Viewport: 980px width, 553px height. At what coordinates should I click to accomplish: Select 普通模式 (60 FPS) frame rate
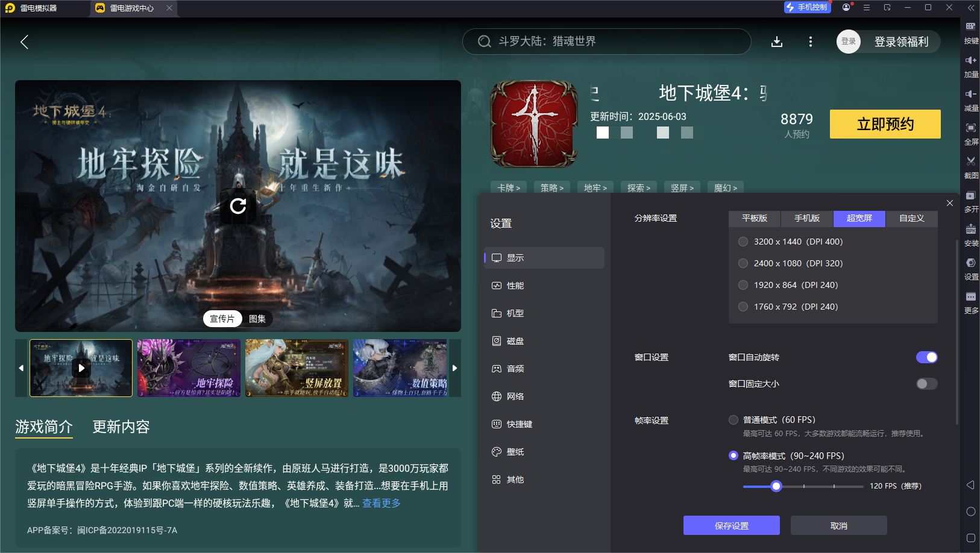coord(733,419)
